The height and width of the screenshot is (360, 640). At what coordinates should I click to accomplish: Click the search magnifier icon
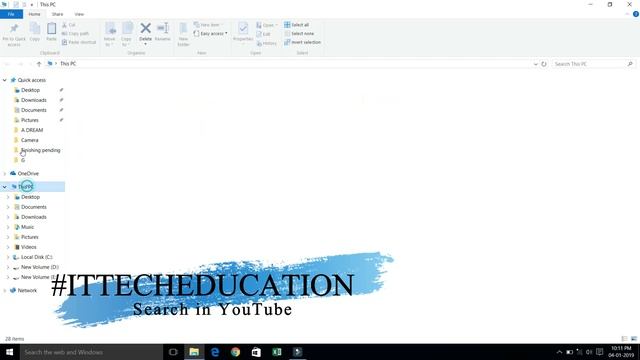click(x=630, y=64)
